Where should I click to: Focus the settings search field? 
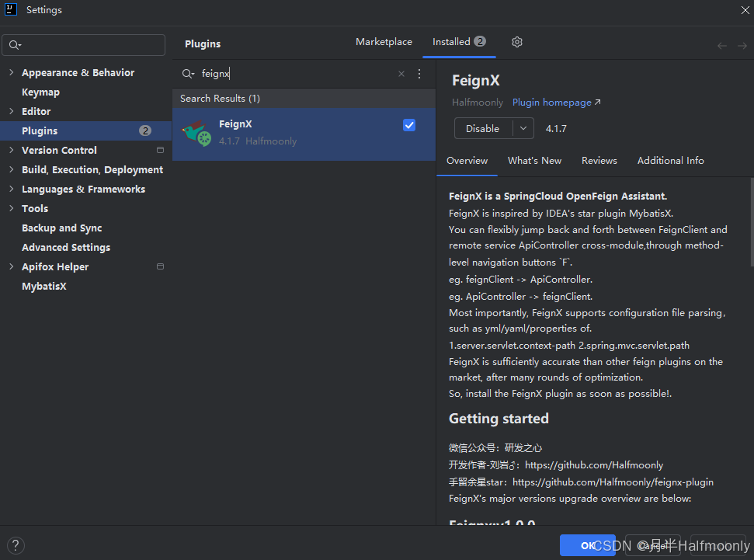click(x=84, y=45)
